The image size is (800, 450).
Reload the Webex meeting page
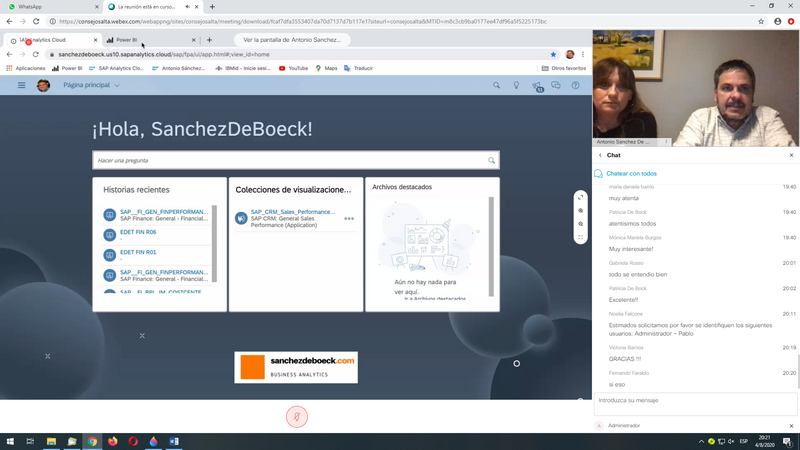tap(36, 21)
